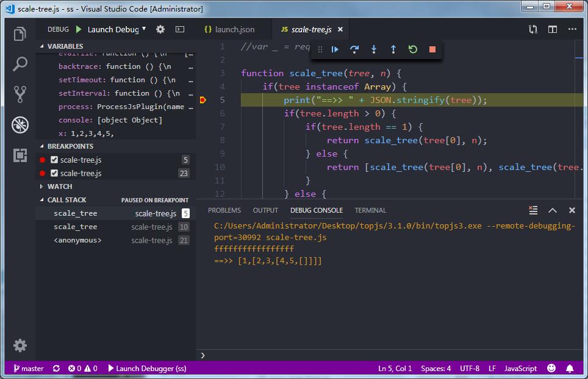Screen dimensions: 588x379
Task: Click the Ln 5, Col 1 position indicator
Action: (393, 368)
